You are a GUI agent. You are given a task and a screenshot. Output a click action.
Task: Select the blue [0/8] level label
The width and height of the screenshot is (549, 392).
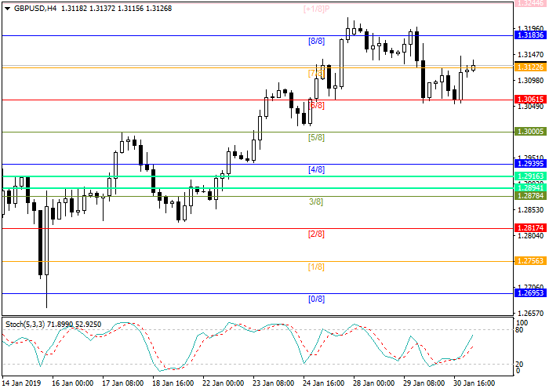coord(316,299)
